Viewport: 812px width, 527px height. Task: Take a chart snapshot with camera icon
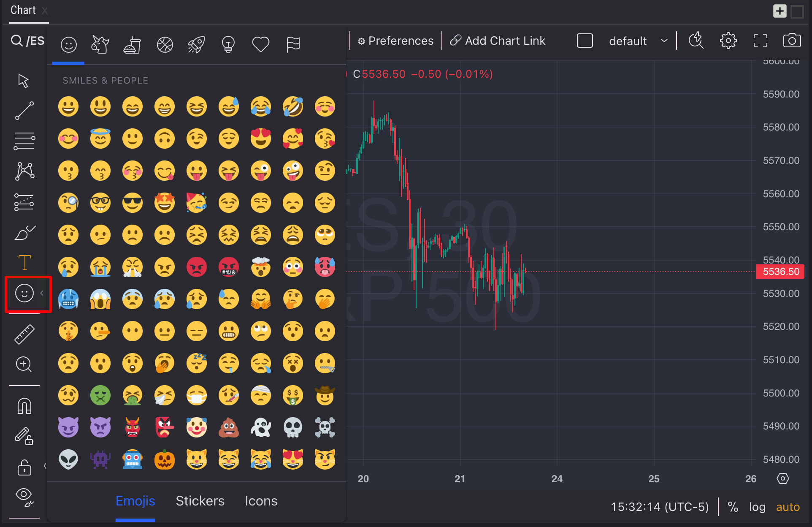(792, 41)
